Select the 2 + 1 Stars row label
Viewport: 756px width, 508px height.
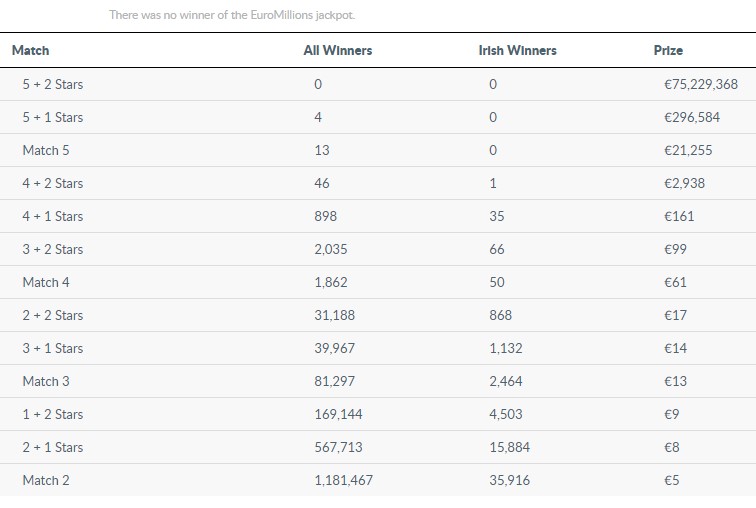point(53,448)
